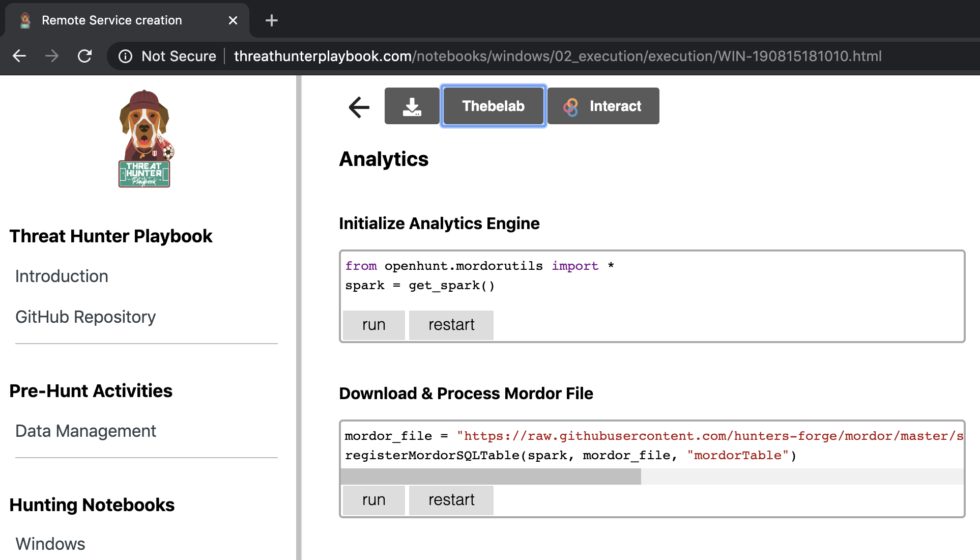
Task: Open the Introduction sidebar link
Action: pyautogui.click(x=62, y=276)
